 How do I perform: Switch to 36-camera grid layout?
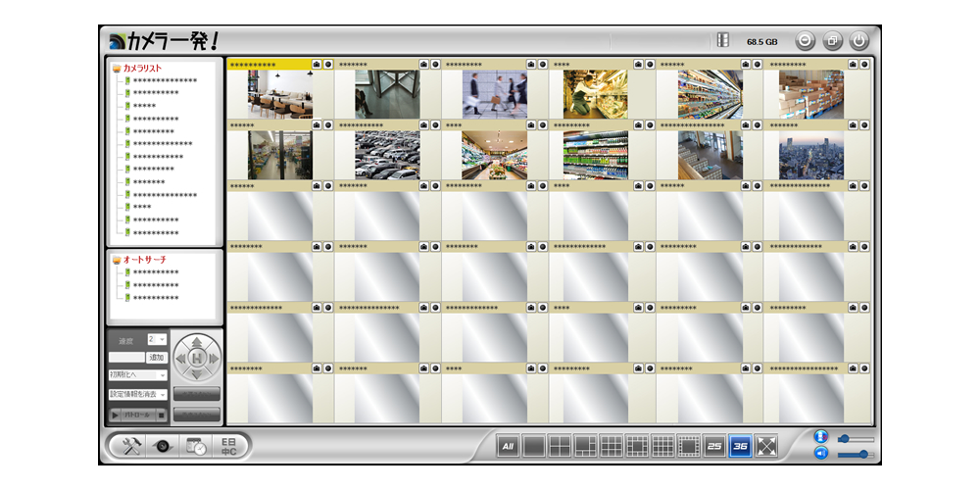(740, 447)
